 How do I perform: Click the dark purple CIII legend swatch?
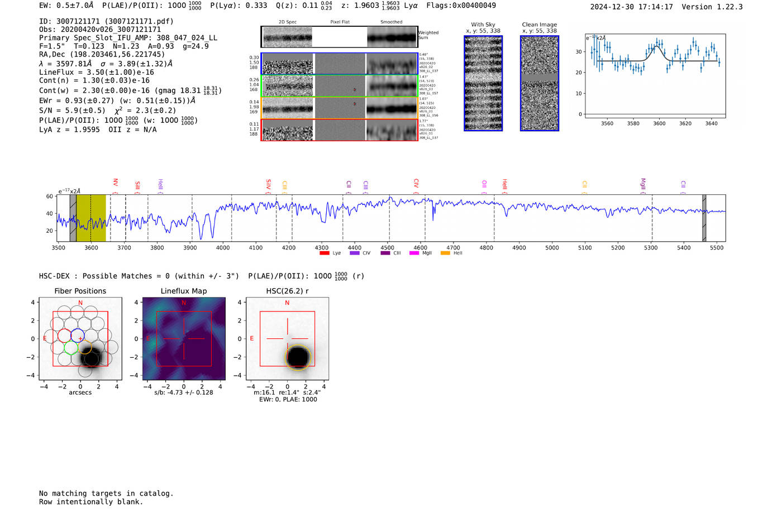pos(385,253)
